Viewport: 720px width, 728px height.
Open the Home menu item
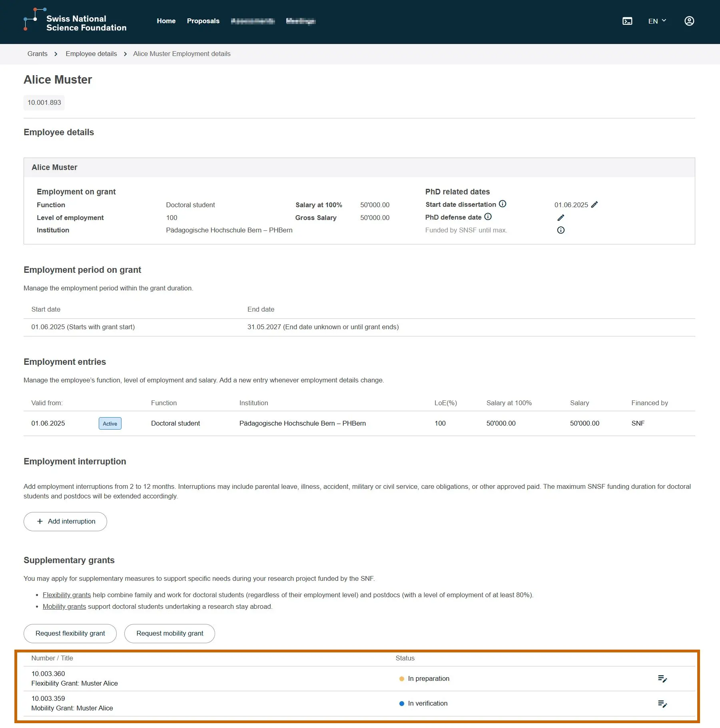(x=166, y=21)
